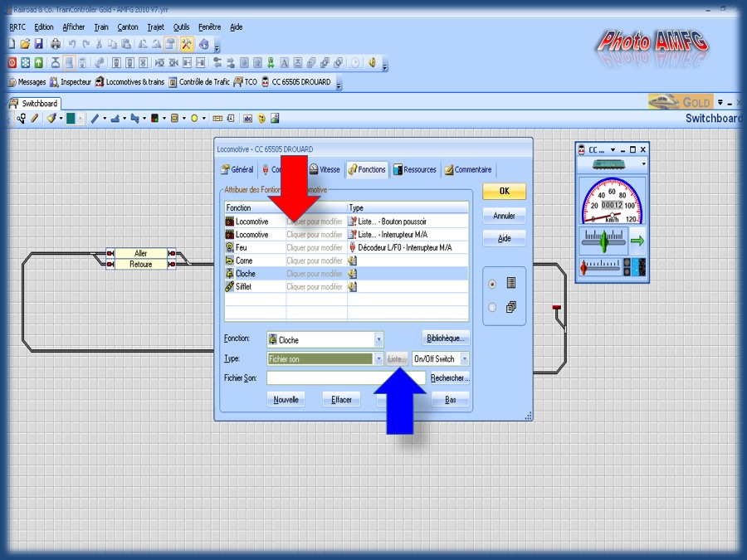Switch to the Vitesse tab

pos(325,169)
